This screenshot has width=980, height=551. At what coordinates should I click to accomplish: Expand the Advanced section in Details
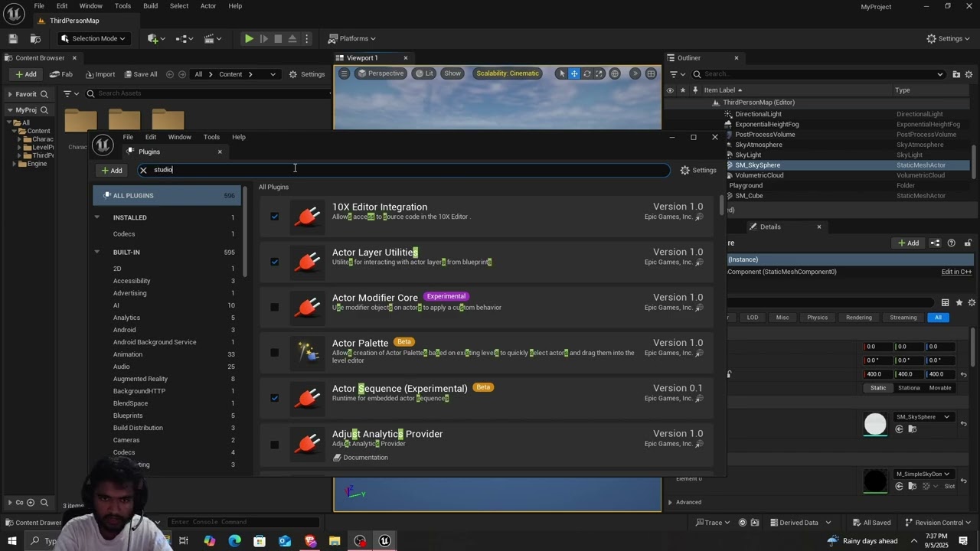[670, 502]
